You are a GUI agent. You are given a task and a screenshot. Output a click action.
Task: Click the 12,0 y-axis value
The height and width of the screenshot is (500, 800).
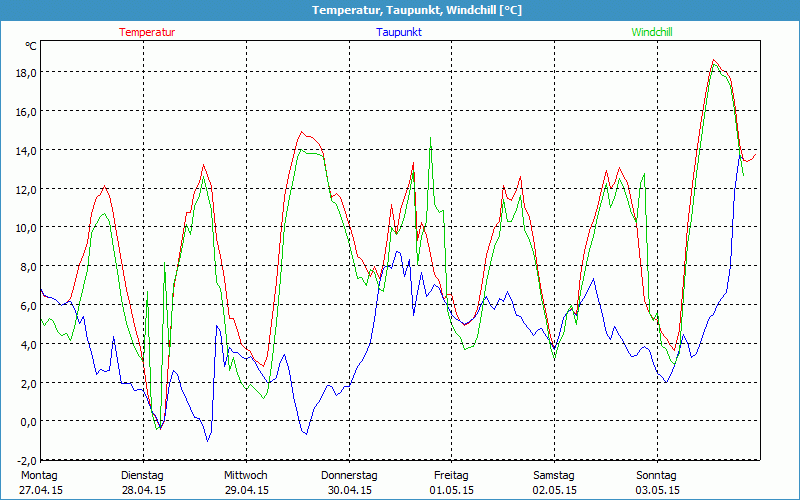point(27,189)
